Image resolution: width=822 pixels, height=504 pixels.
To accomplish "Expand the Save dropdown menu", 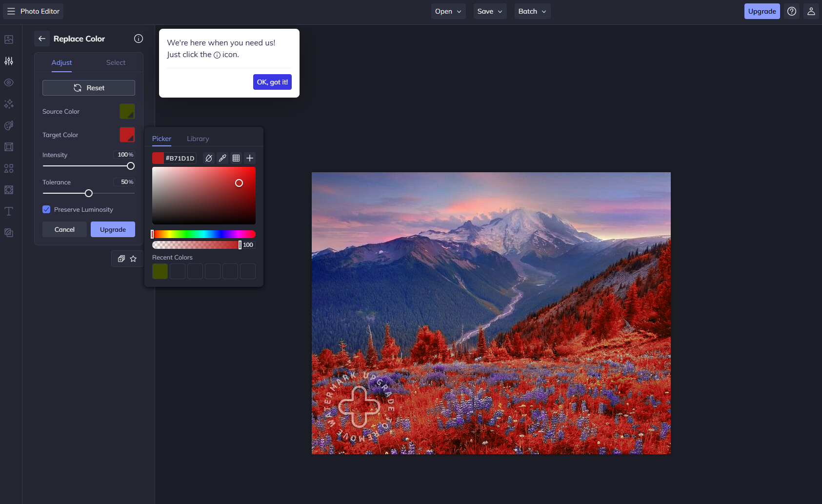I will click(x=490, y=11).
